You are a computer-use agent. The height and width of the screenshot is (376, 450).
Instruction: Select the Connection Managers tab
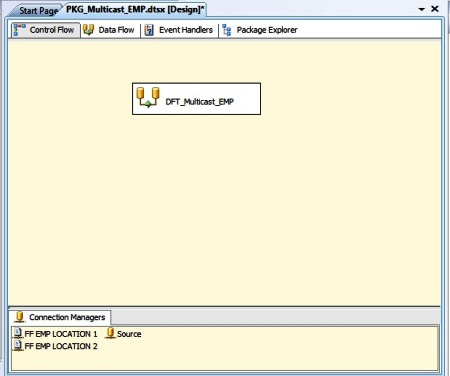pyautogui.click(x=61, y=317)
